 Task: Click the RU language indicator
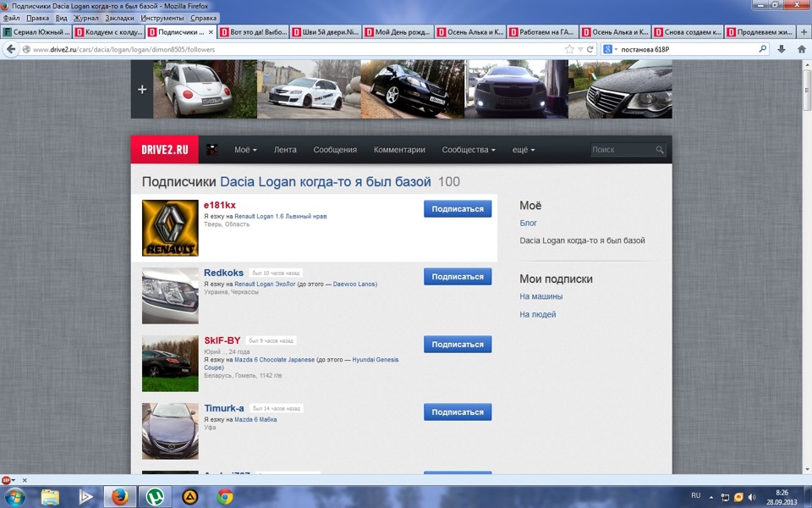click(695, 495)
